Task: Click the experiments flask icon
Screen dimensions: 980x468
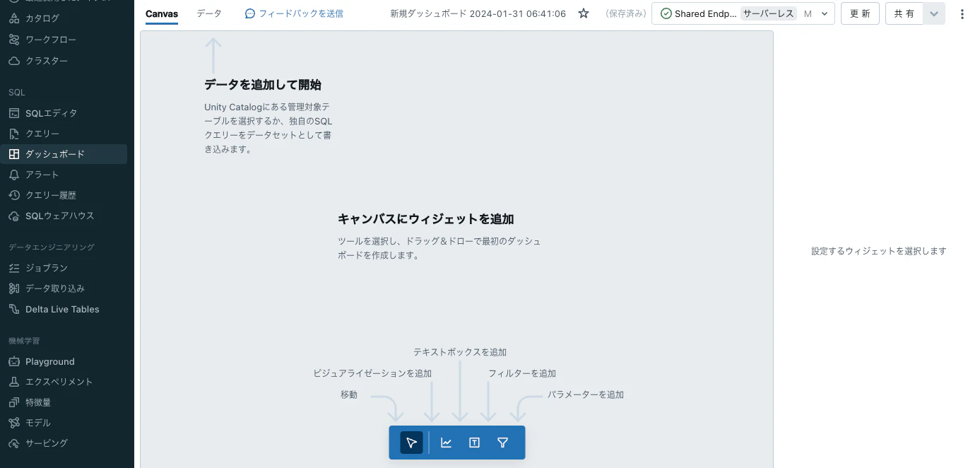Action: (x=14, y=382)
